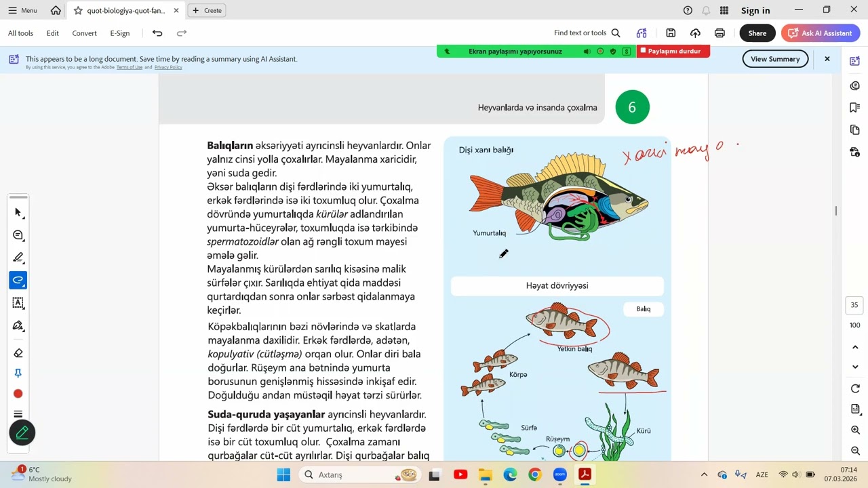Click the Windows Start button
Screen dimensions: 868x488
[x=283, y=474]
